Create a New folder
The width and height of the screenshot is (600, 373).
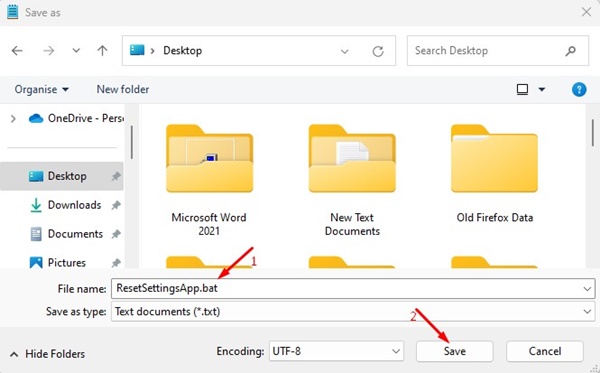click(x=123, y=90)
